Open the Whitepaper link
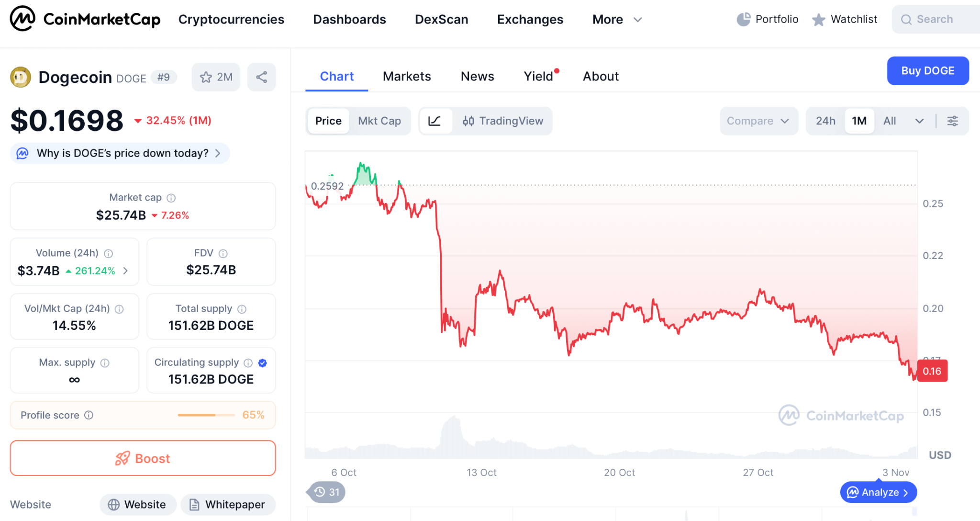Image resolution: width=980 pixels, height=521 pixels. pos(228,504)
